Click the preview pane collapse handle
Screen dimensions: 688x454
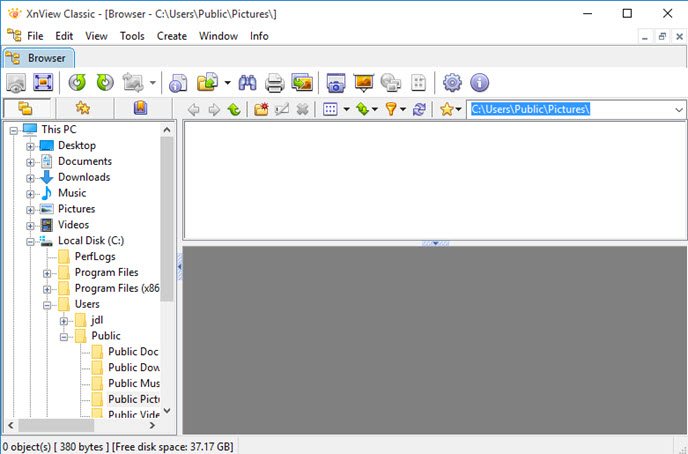(436, 243)
